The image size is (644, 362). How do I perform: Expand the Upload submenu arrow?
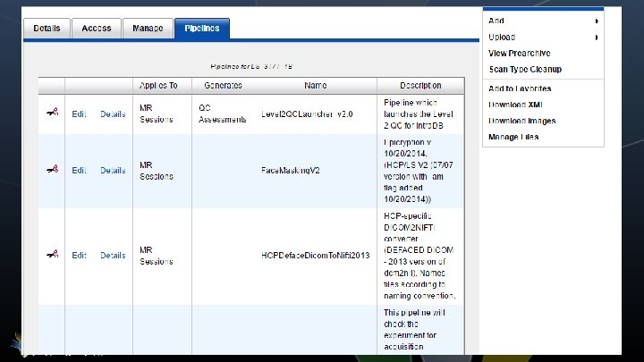[597, 38]
